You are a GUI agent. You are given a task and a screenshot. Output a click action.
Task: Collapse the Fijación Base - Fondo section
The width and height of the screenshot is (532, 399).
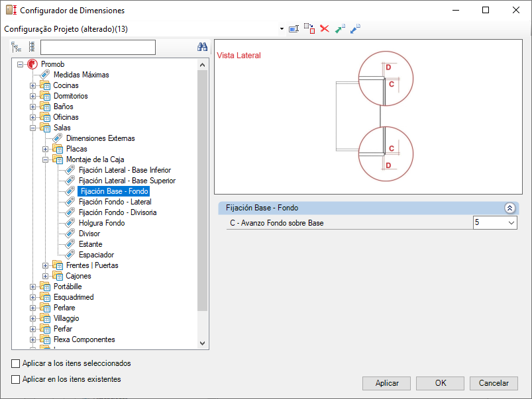click(509, 208)
